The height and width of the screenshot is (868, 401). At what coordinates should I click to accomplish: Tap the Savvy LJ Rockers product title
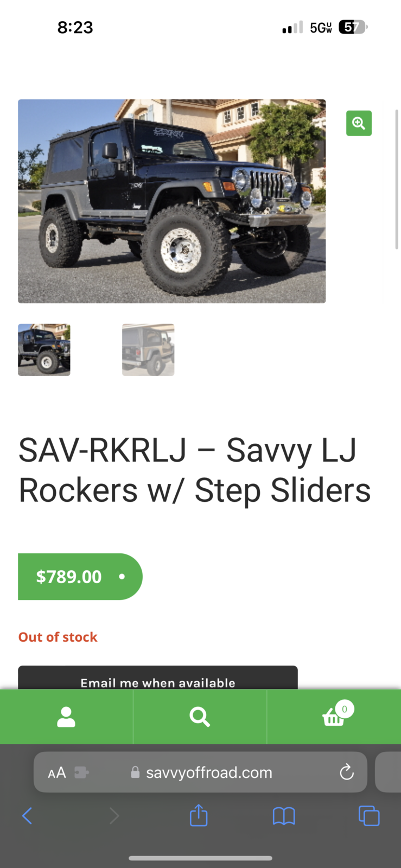195,470
